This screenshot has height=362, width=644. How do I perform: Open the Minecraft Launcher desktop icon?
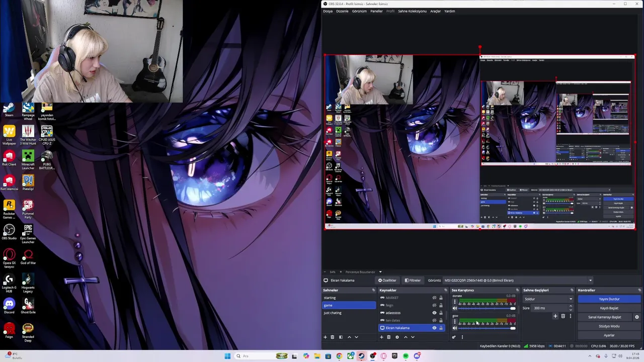pos(28,160)
